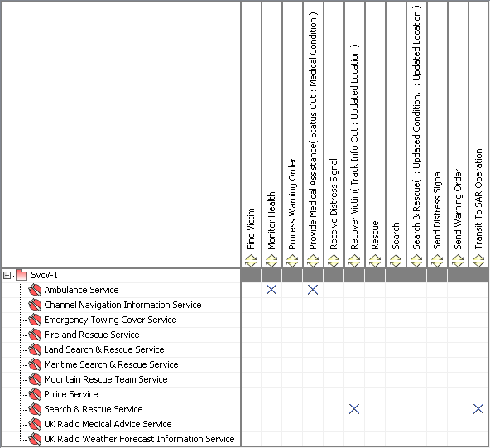Click the UK Radio Medical Advice Service icon

35,424
